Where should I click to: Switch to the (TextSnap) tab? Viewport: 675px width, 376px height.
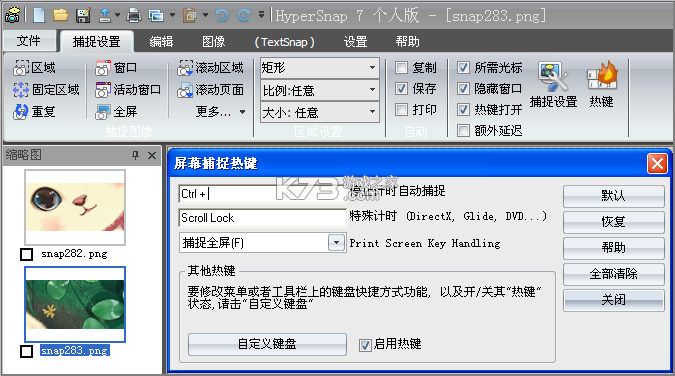(x=285, y=42)
